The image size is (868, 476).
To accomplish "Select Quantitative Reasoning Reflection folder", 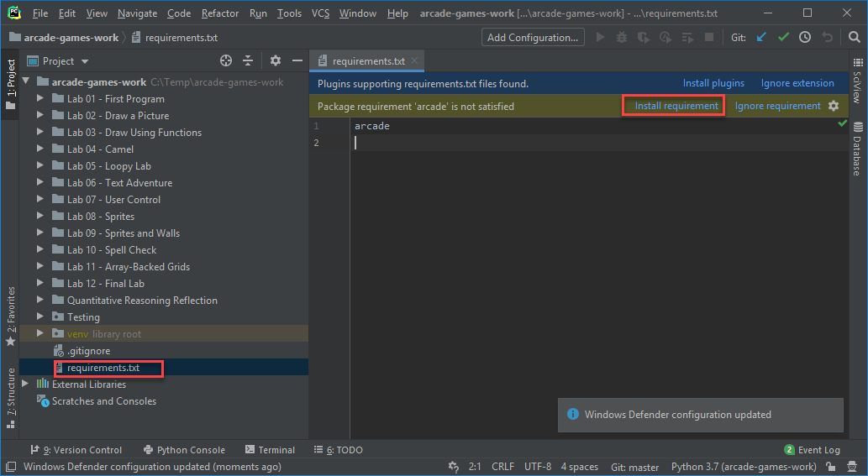I will tap(142, 301).
